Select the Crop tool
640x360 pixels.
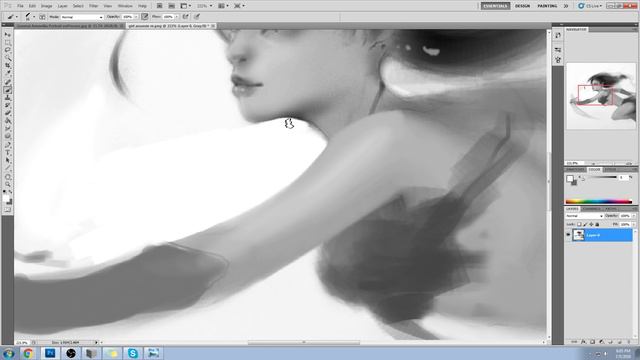click(x=8, y=66)
